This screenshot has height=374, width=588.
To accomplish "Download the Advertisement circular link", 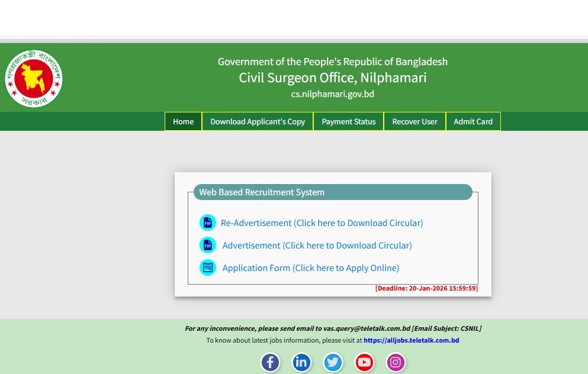I will coord(317,245).
